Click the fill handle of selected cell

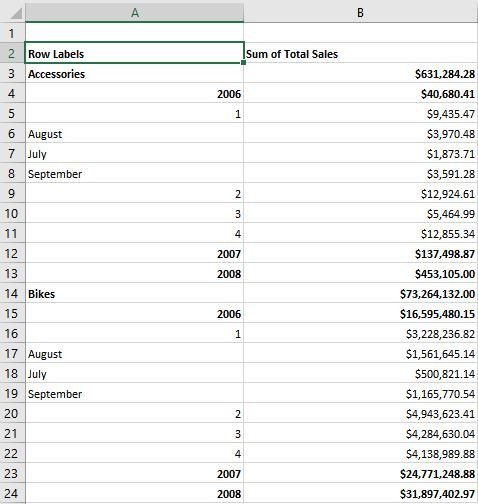point(243,62)
